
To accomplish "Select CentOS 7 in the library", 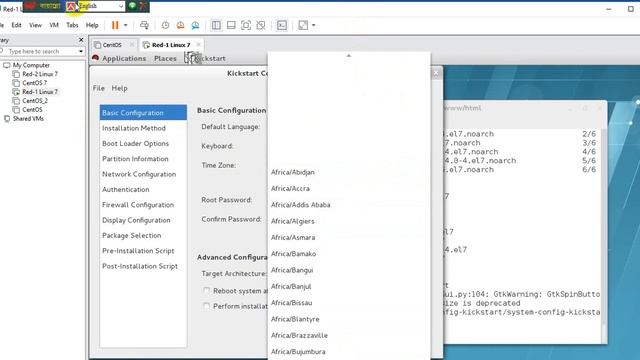I will click(34, 83).
